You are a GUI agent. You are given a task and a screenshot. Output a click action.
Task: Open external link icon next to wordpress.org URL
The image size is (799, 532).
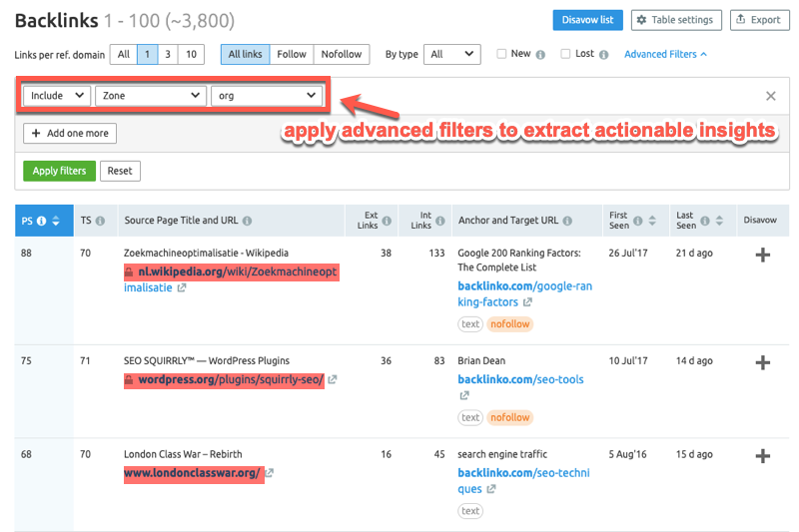[x=333, y=380]
